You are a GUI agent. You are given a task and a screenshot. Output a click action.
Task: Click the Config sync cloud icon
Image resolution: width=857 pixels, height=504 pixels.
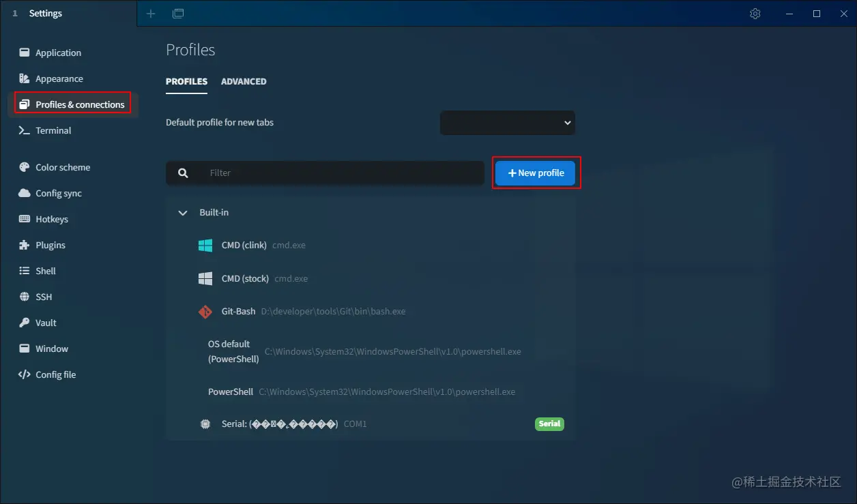tap(25, 193)
